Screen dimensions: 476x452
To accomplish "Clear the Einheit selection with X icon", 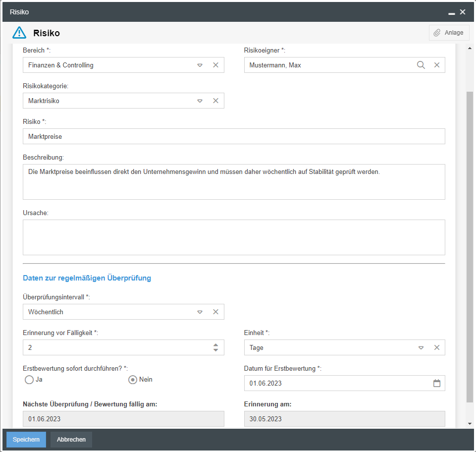I will pyautogui.click(x=437, y=347).
